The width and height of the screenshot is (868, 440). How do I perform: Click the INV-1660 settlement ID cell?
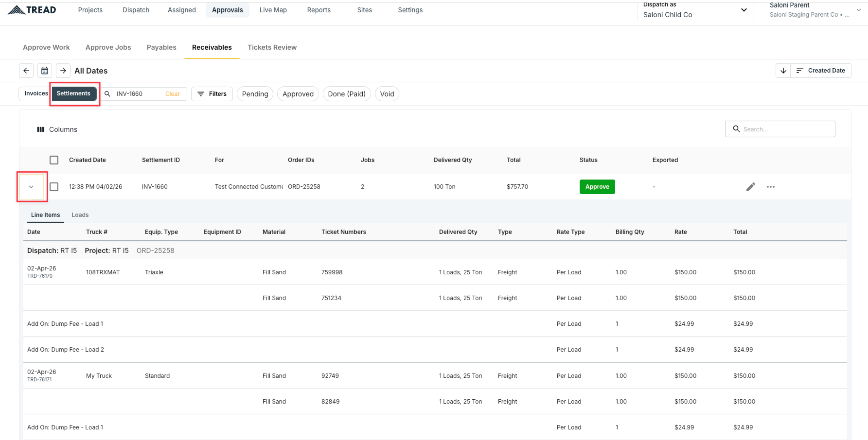point(155,187)
